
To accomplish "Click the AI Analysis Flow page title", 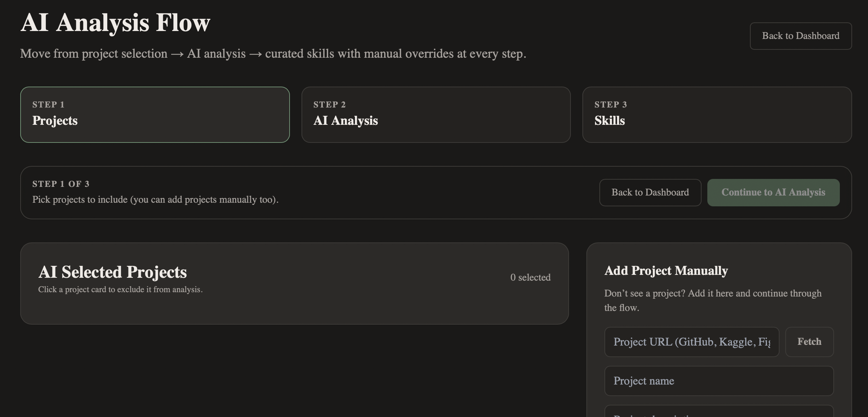I will coord(115,23).
